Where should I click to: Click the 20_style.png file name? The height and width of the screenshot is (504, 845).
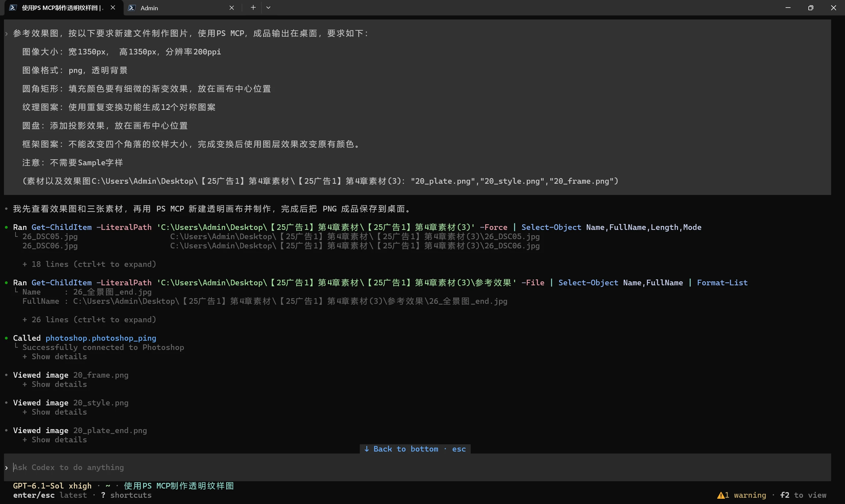[101, 403]
